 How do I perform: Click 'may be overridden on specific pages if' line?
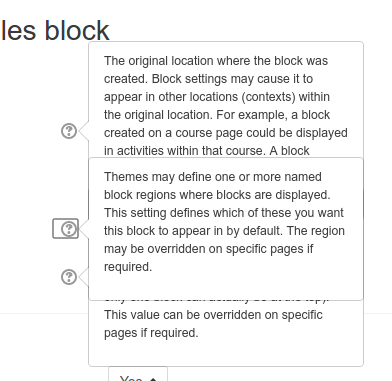(x=209, y=249)
